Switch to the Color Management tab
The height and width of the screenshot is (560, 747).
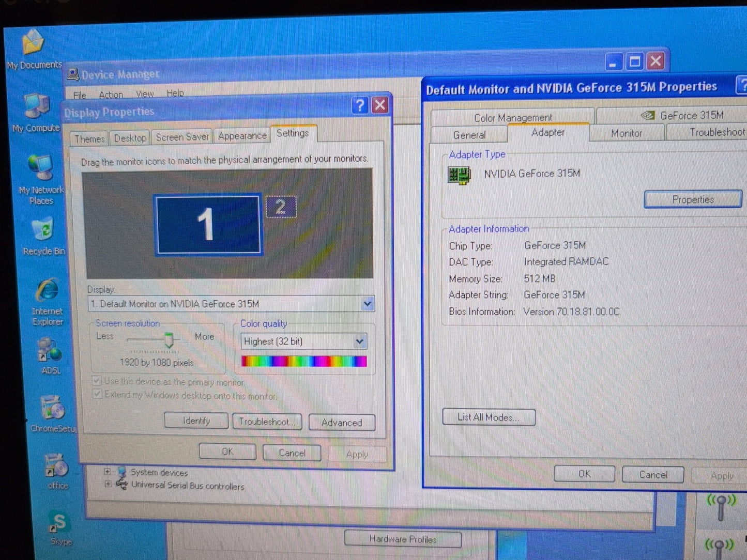513,118
